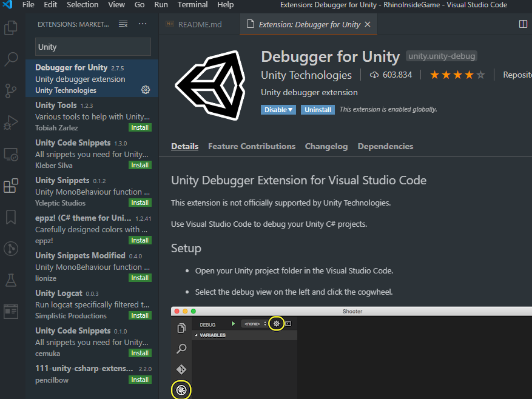Click the Repository link

point(517,75)
